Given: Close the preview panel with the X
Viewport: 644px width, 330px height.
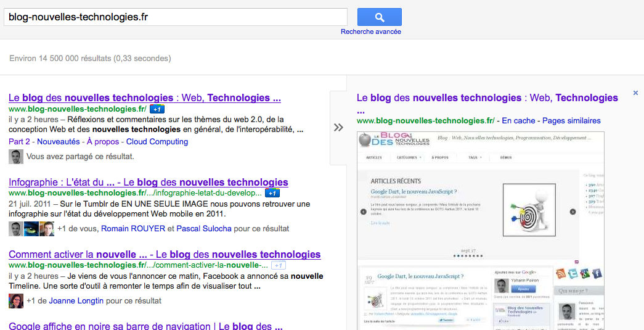Looking at the screenshot, I should (635, 93).
